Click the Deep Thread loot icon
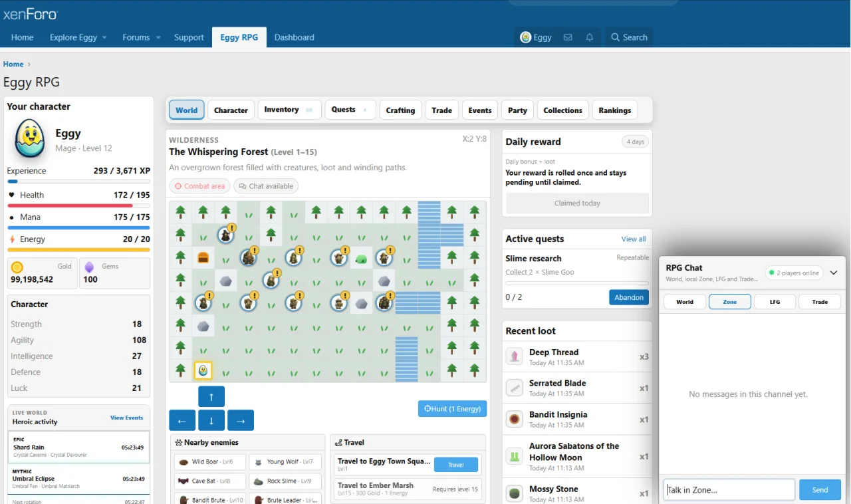This screenshot has height=504, width=851. point(514,356)
